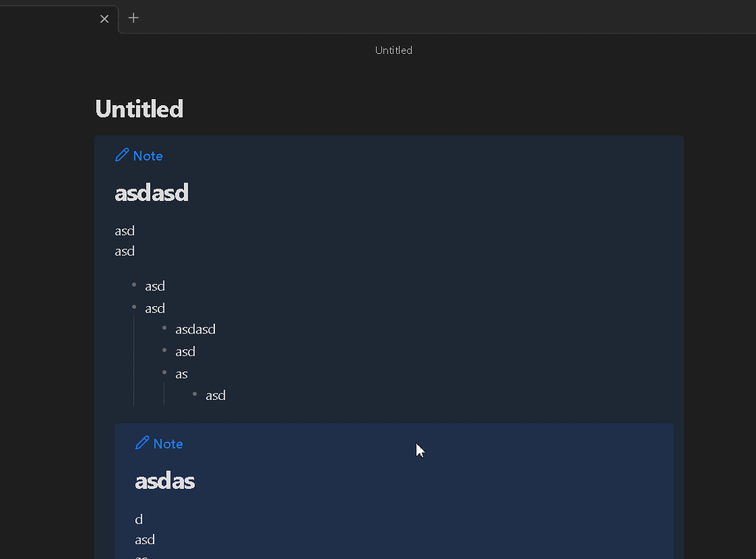The image size is (756, 559).
Task: Select the bullet marker next to 'as'
Action: point(164,373)
